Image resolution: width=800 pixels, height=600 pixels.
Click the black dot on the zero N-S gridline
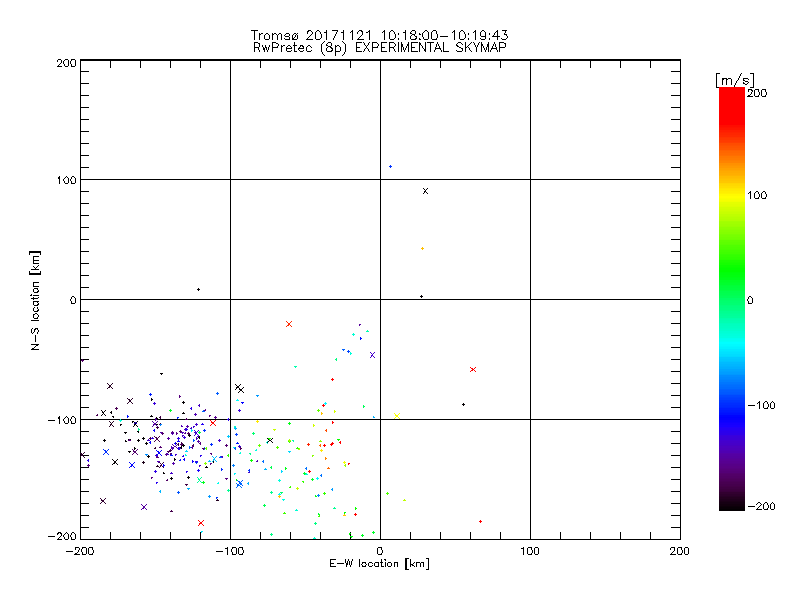[421, 296]
